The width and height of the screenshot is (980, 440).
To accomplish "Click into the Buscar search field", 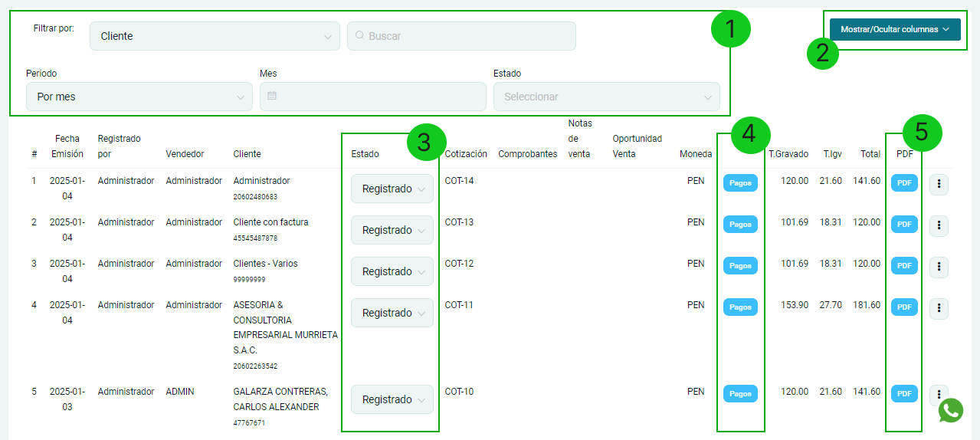I will pos(467,36).
